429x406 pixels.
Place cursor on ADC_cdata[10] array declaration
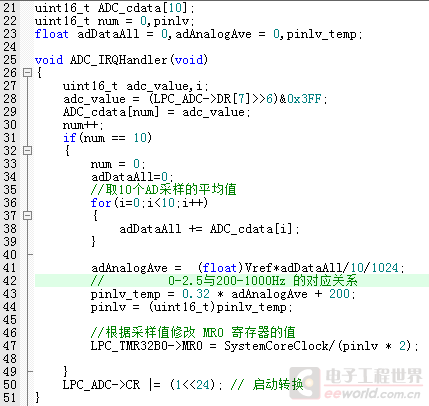point(144,8)
